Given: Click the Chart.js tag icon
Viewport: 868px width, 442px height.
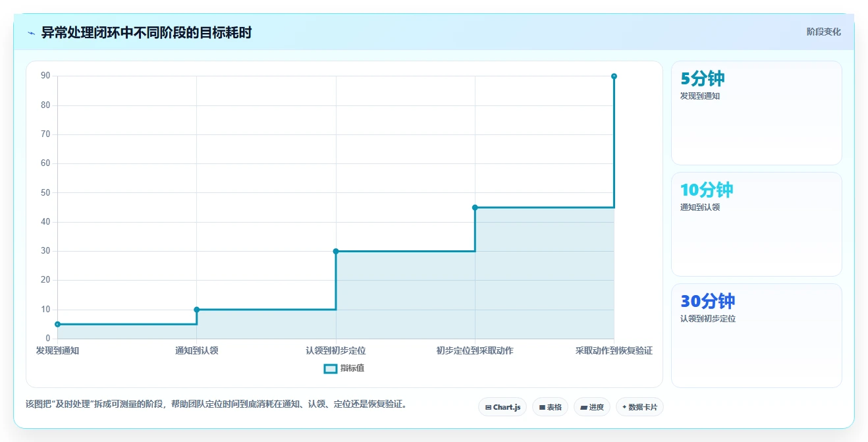Looking at the screenshot, I should (488, 408).
